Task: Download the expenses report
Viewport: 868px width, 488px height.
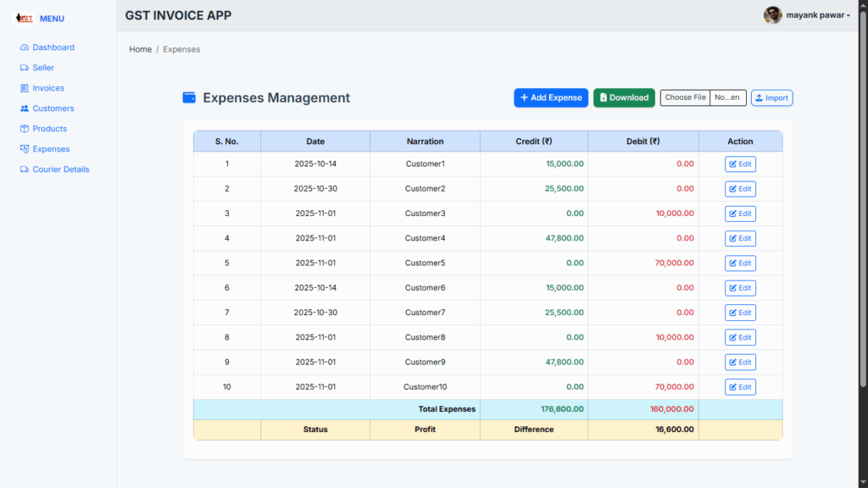Action: click(x=624, y=97)
